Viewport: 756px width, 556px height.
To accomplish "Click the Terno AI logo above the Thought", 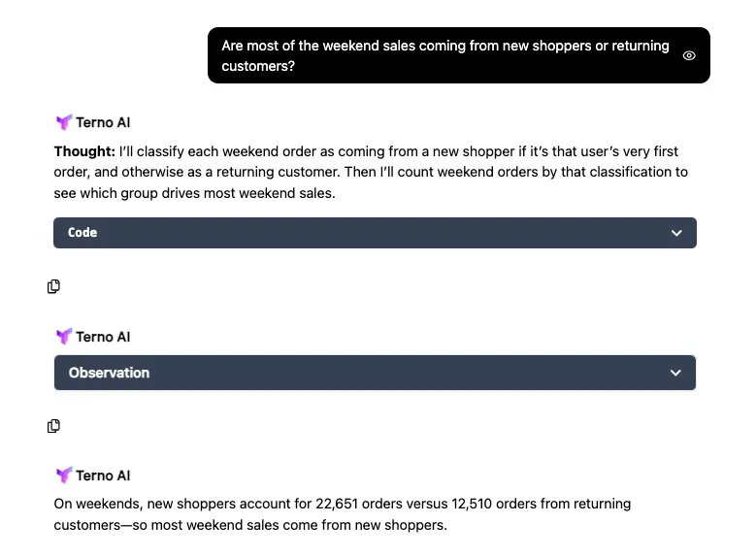I will (64, 122).
